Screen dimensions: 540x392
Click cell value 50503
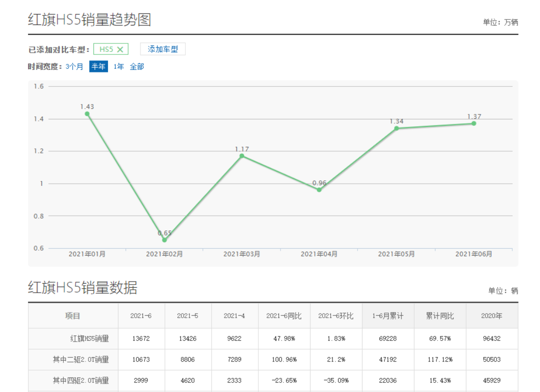[492, 360]
